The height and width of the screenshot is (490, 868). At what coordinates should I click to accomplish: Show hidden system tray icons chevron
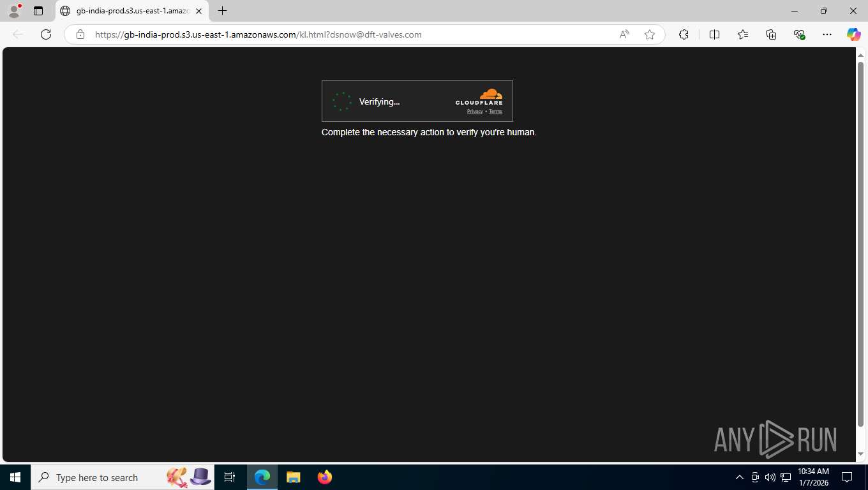click(740, 477)
